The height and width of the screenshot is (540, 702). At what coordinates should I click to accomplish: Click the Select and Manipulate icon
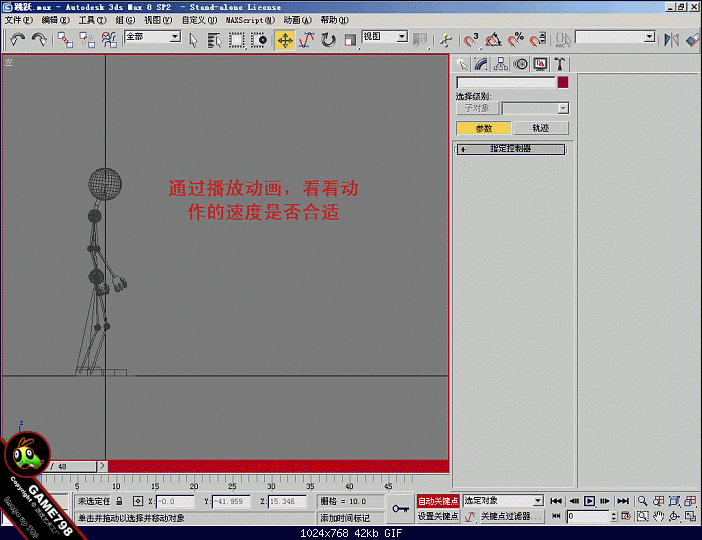click(x=446, y=40)
